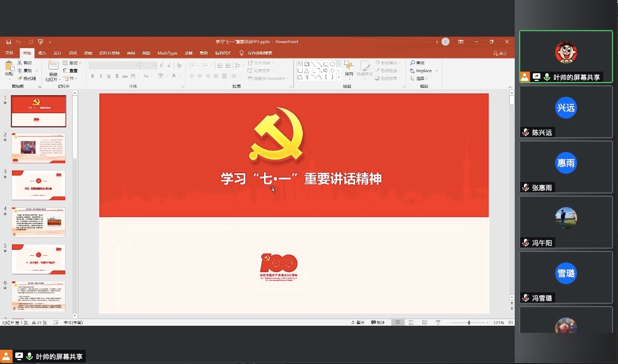Click the Undo arrow in the quick access toolbar
Viewport: 618px width, 364px height.
[x=18, y=42]
